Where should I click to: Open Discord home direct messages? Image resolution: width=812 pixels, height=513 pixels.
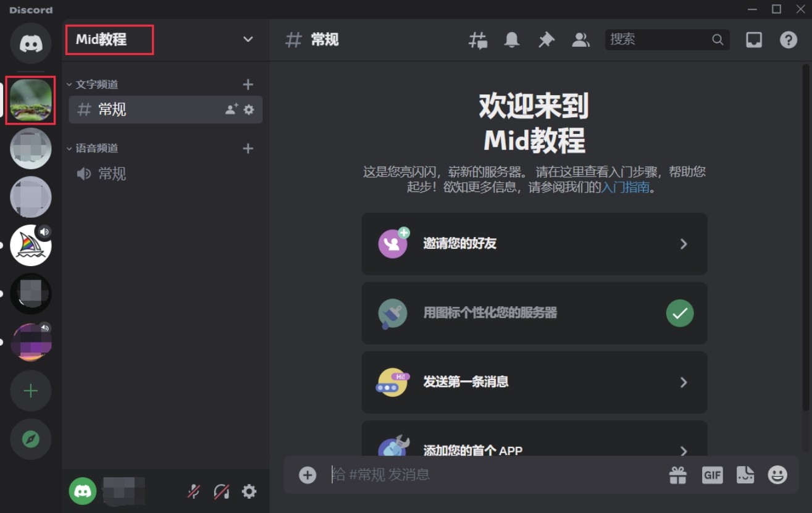pyautogui.click(x=30, y=43)
